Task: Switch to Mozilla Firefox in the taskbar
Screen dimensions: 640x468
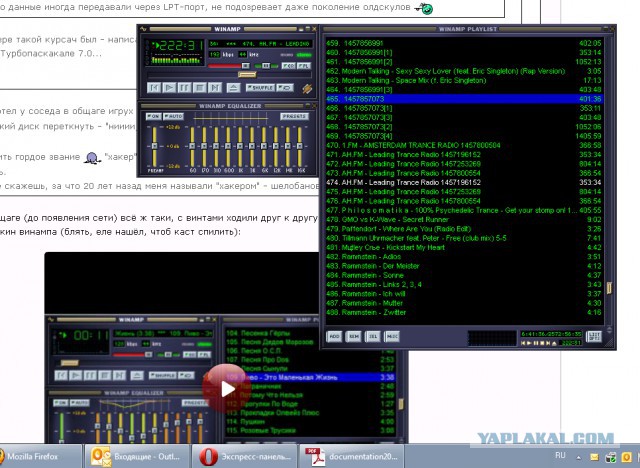Action: (40, 457)
